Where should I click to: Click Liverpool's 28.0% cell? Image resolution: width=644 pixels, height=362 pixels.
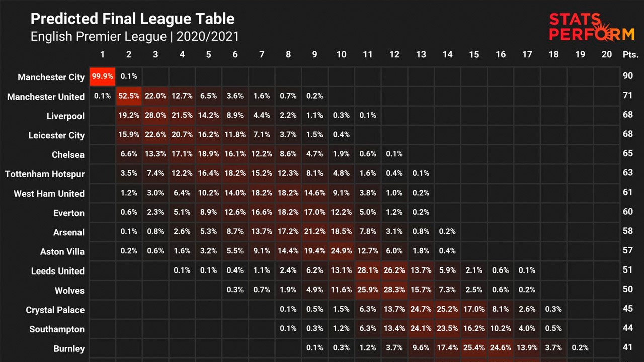tap(155, 115)
